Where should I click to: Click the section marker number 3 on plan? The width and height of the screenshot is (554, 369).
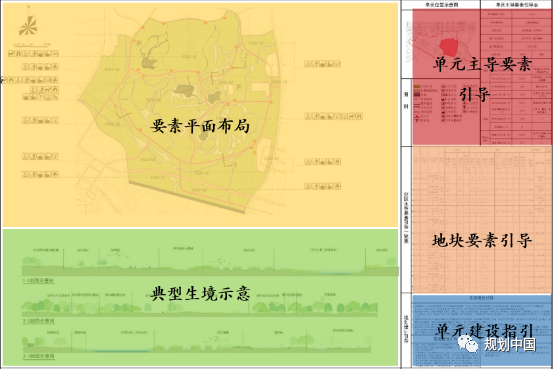click(x=235, y=165)
